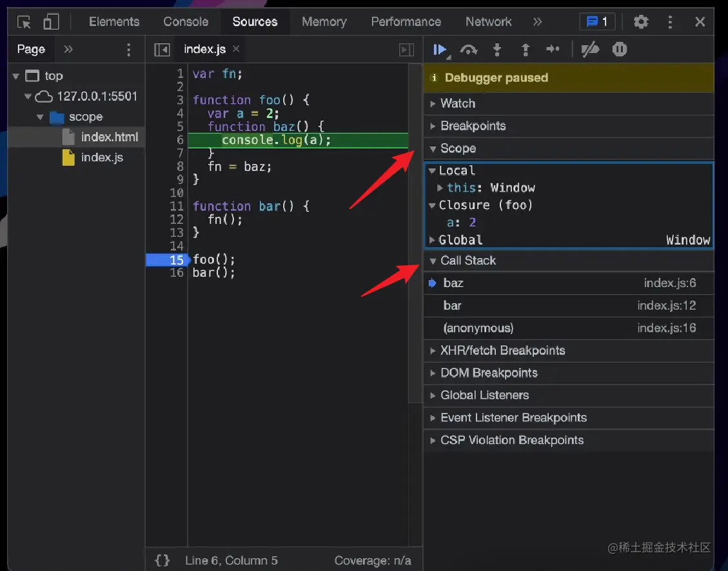Open index.js:16 source link

click(666, 328)
